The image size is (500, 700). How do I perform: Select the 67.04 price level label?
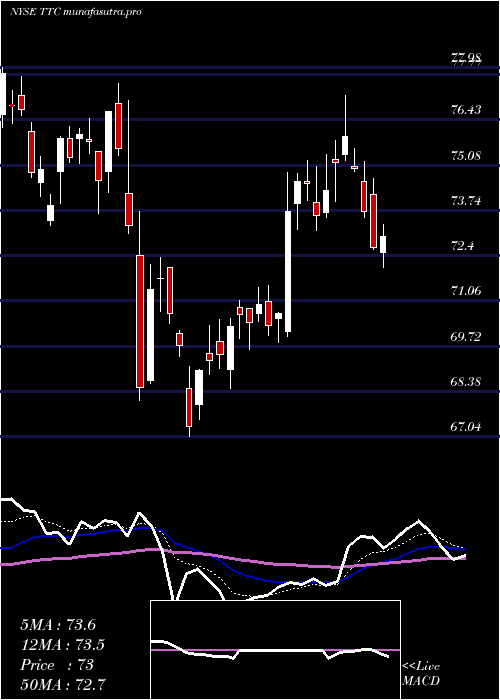point(466,427)
